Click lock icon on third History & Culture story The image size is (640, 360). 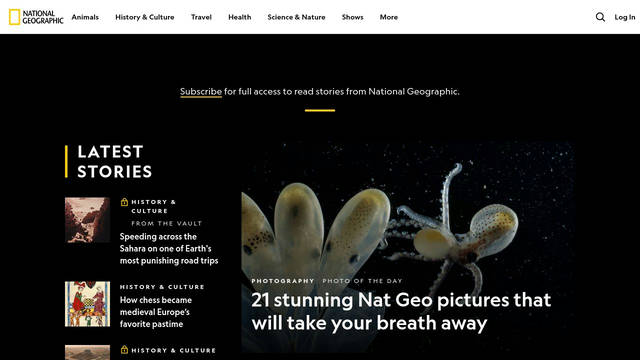pos(124,350)
